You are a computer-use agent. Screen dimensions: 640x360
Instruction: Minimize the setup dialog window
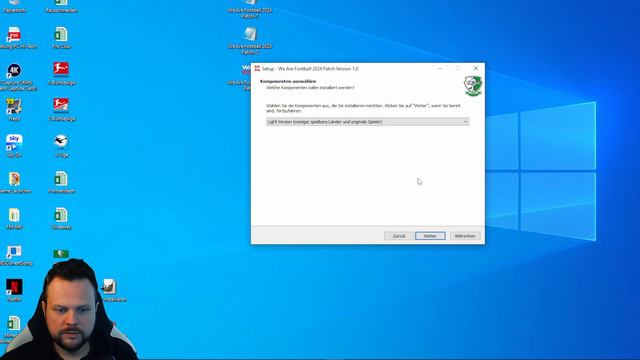pyautogui.click(x=440, y=69)
